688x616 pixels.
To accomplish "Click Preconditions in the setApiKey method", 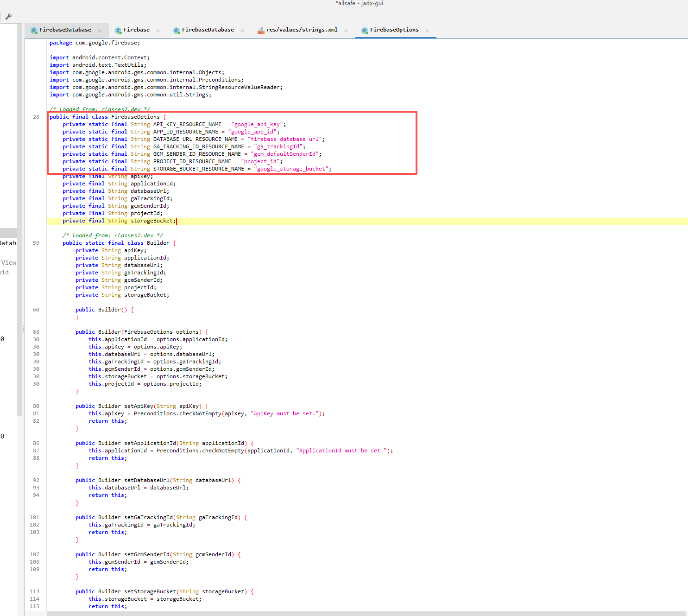I will pos(155,413).
